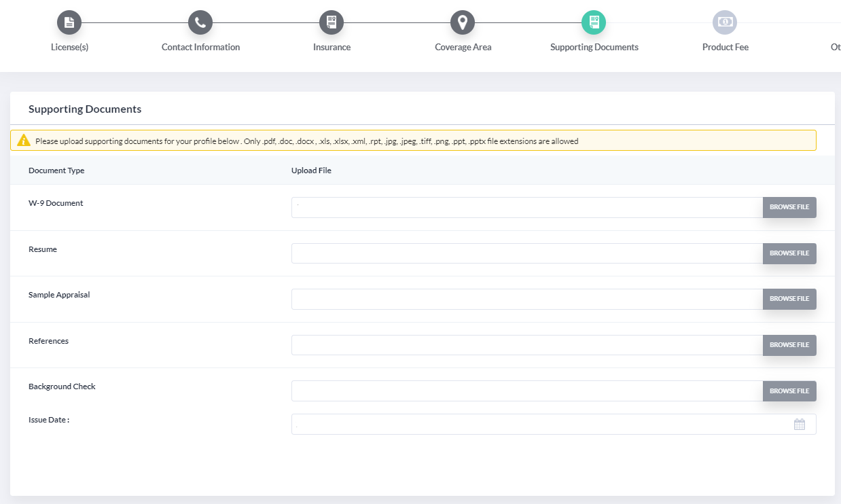Click the References upload field

(527, 345)
